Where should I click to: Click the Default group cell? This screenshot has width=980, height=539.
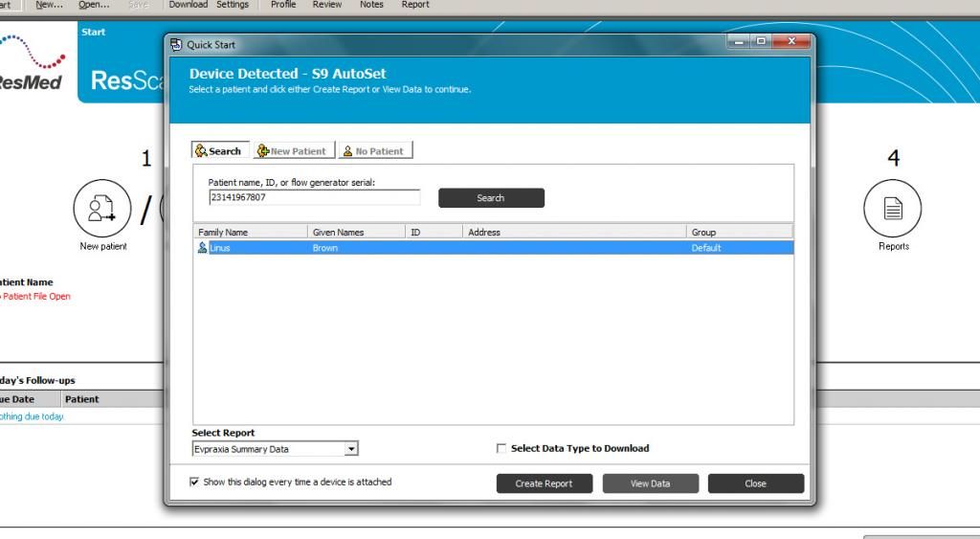(x=706, y=248)
